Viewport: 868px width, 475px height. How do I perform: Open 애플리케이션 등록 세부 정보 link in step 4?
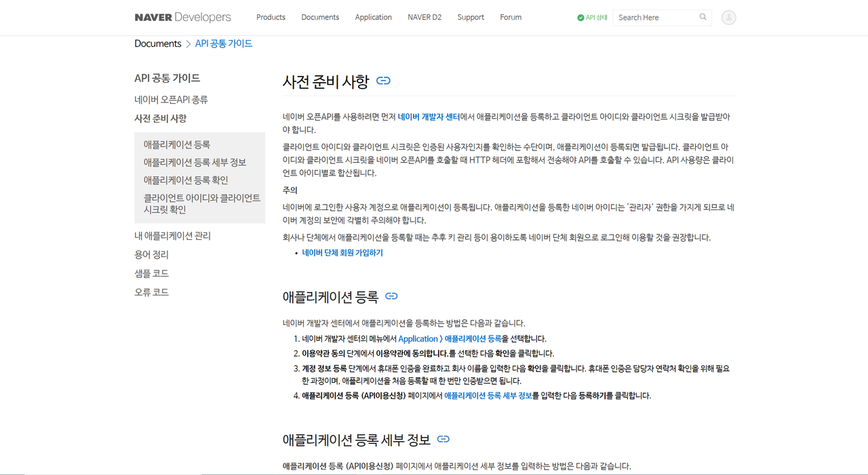[x=488, y=396]
